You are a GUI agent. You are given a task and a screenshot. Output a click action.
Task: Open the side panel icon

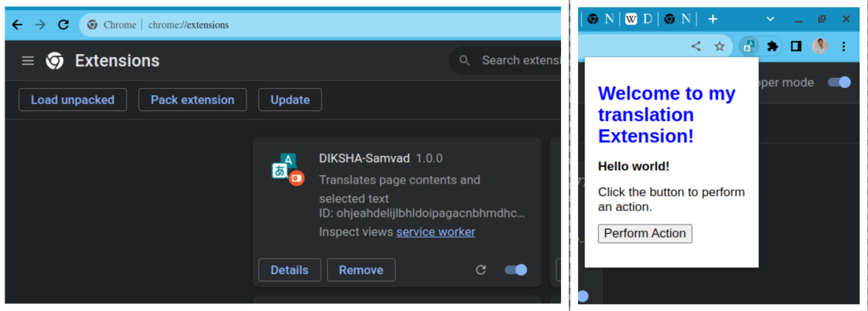(795, 46)
